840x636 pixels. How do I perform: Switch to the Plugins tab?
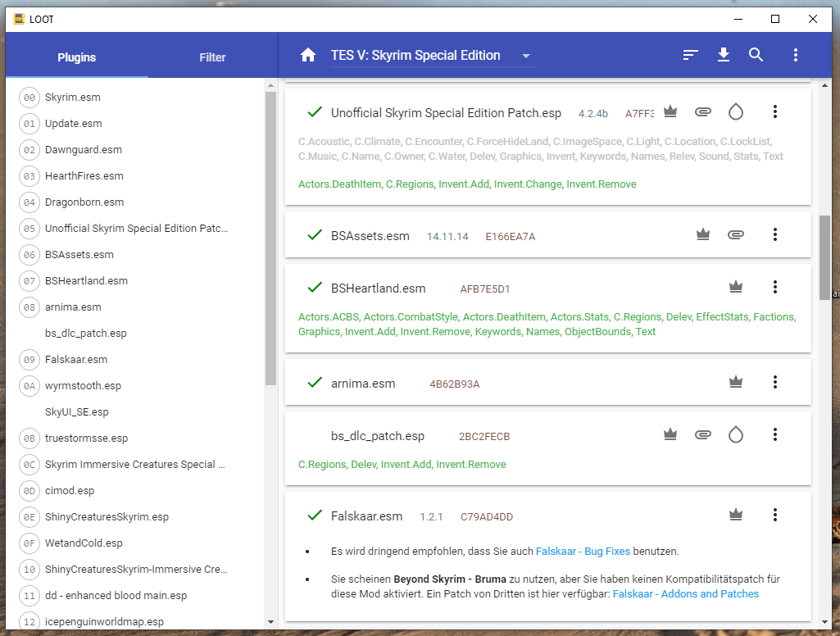click(76, 57)
